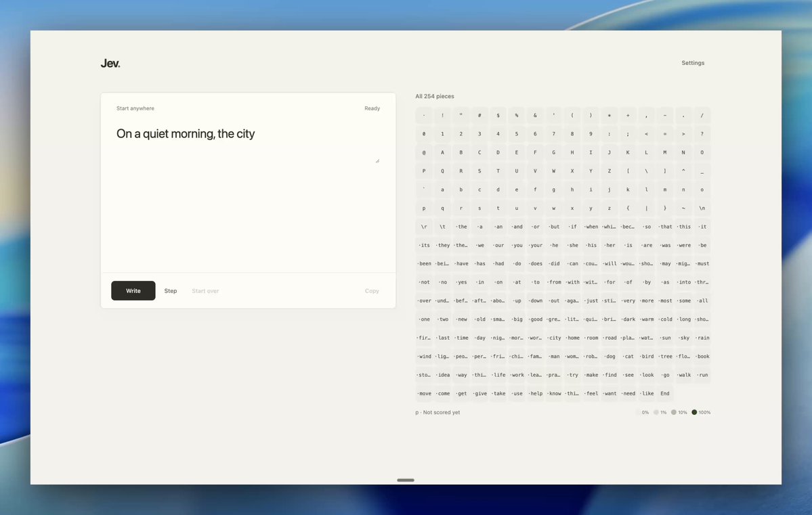Pick the '&' symbol piece
Screen dimensions: 812x515
point(536,116)
